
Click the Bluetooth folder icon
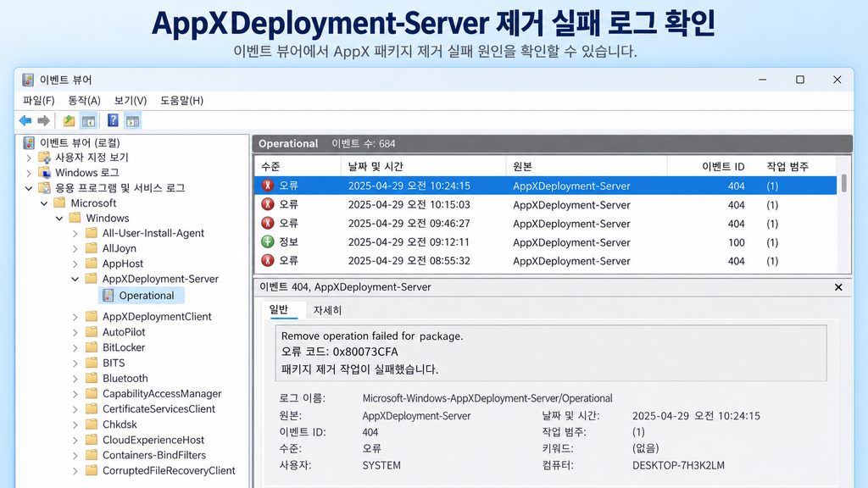[x=92, y=379]
